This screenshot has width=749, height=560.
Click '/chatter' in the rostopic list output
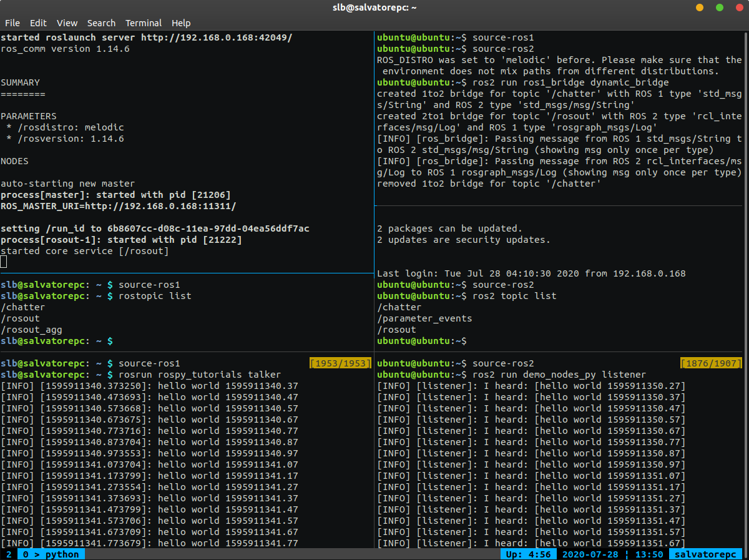click(23, 307)
